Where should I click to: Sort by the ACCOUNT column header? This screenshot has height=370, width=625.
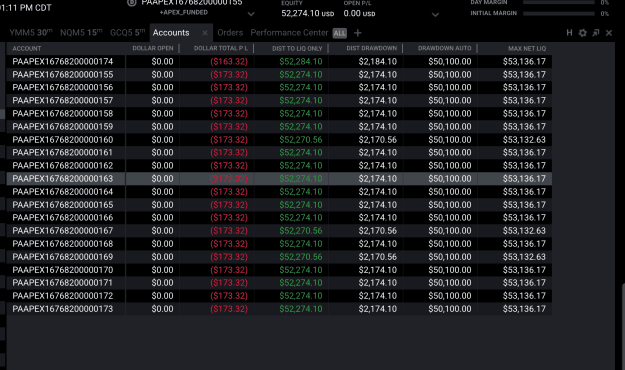point(27,48)
